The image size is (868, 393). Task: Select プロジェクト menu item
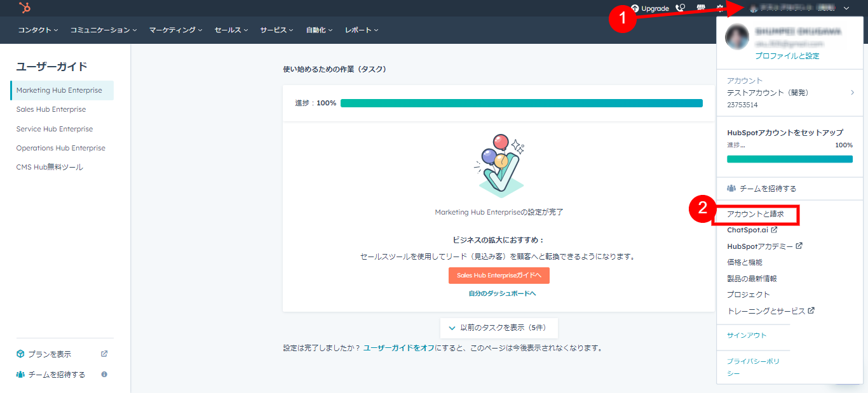(749, 295)
